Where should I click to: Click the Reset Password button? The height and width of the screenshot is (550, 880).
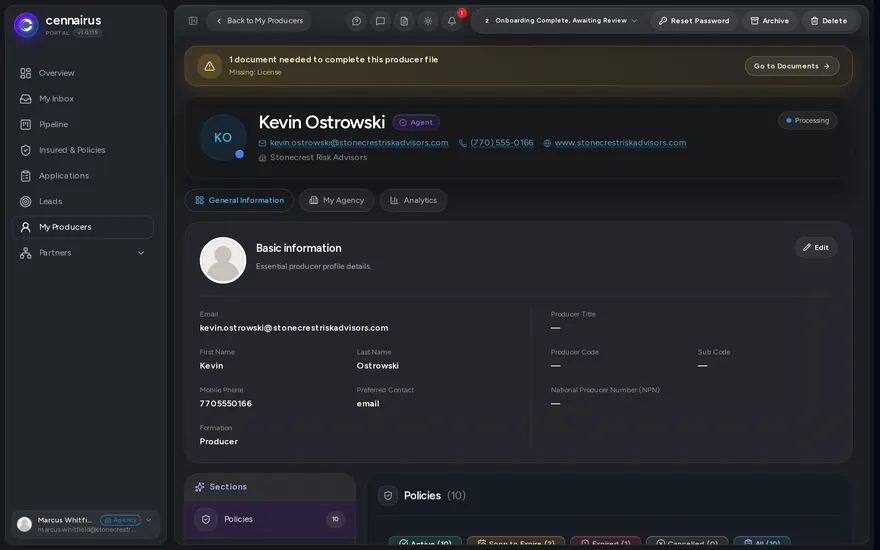click(694, 21)
